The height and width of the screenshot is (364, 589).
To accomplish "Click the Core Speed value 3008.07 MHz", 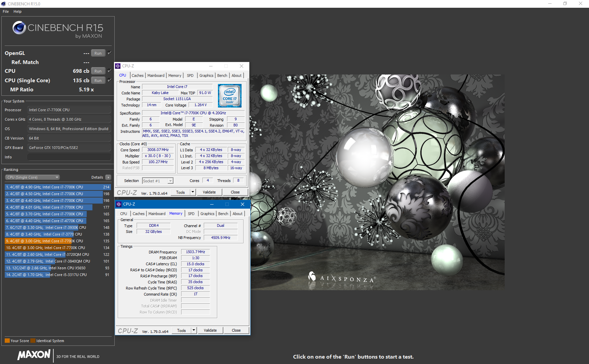I will tap(158, 150).
